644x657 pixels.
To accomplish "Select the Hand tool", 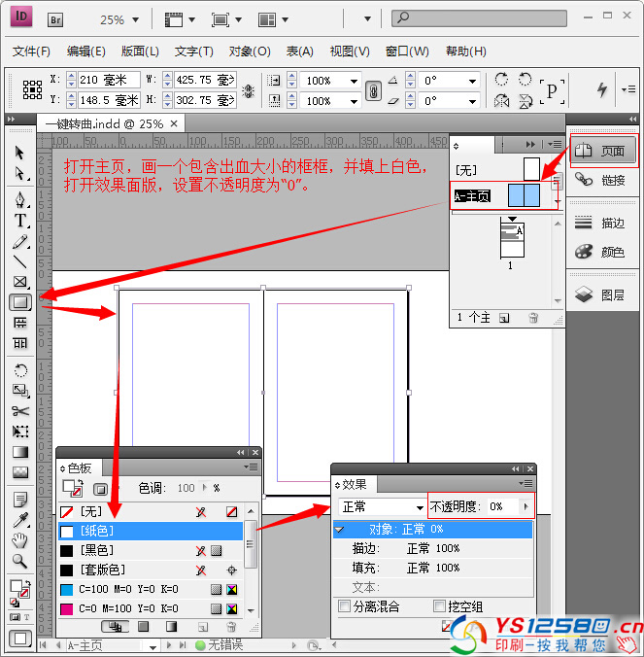I will (19, 540).
